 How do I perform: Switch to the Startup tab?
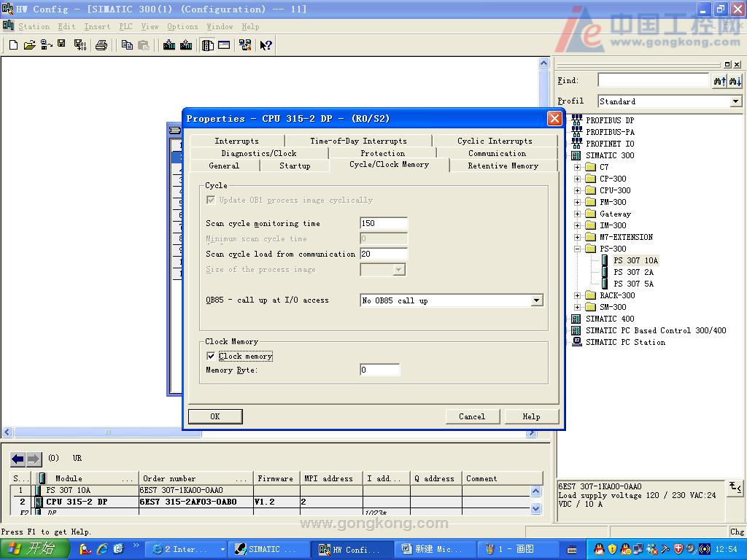(295, 166)
